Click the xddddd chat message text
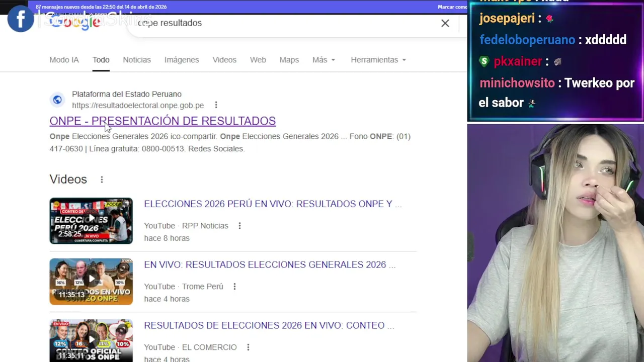 [606, 40]
